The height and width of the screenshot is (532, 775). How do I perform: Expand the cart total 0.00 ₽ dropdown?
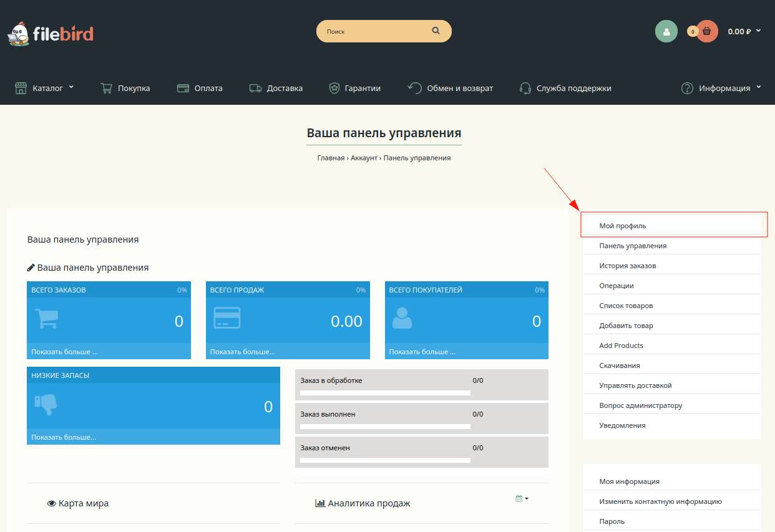[744, 31]
